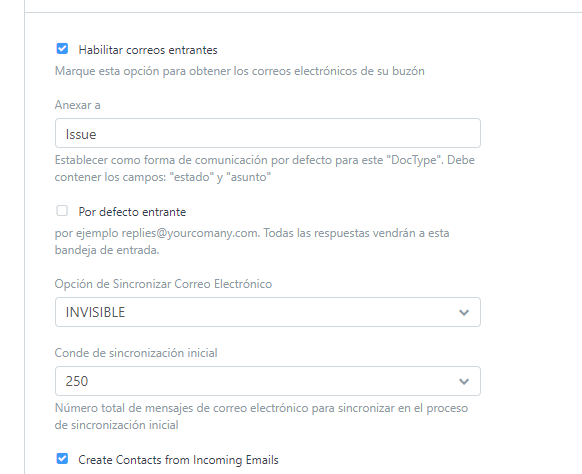This screenshot has width=582, height=474.
Task: Uncheck the Habilitar correos entrantes checkbox
Action: tap(62, 49)
